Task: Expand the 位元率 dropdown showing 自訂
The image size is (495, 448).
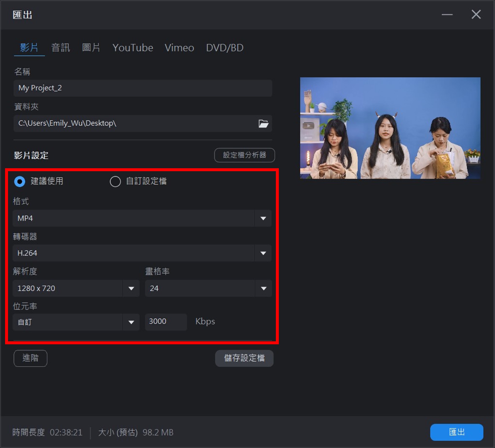Action: click(131, 322)
